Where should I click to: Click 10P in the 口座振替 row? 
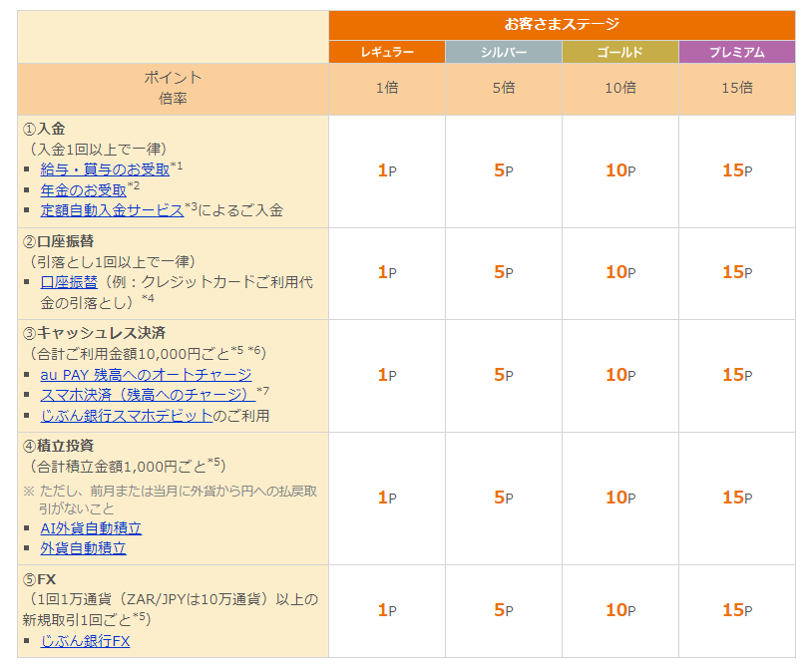click(x=620, y=272)
